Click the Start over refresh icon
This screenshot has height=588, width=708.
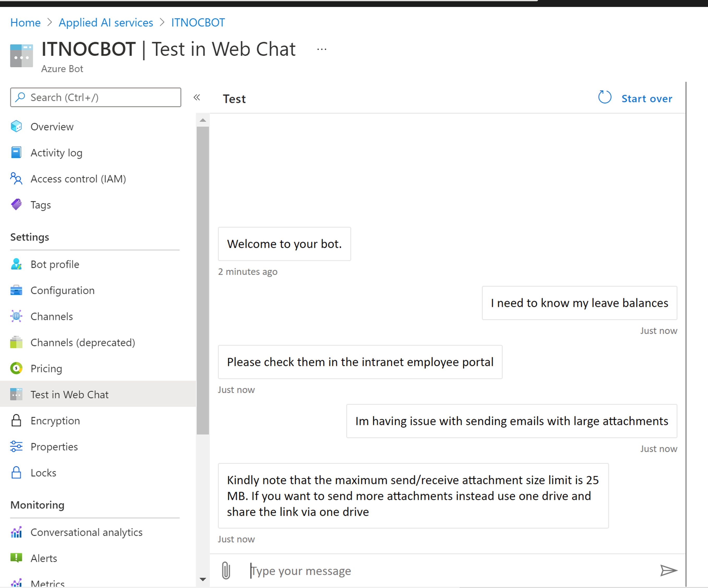pos(605,97)
